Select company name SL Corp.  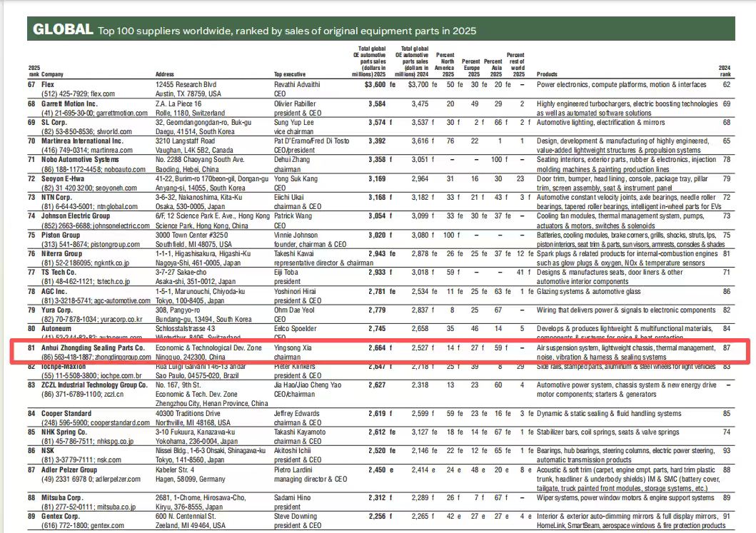pos(54,123)
